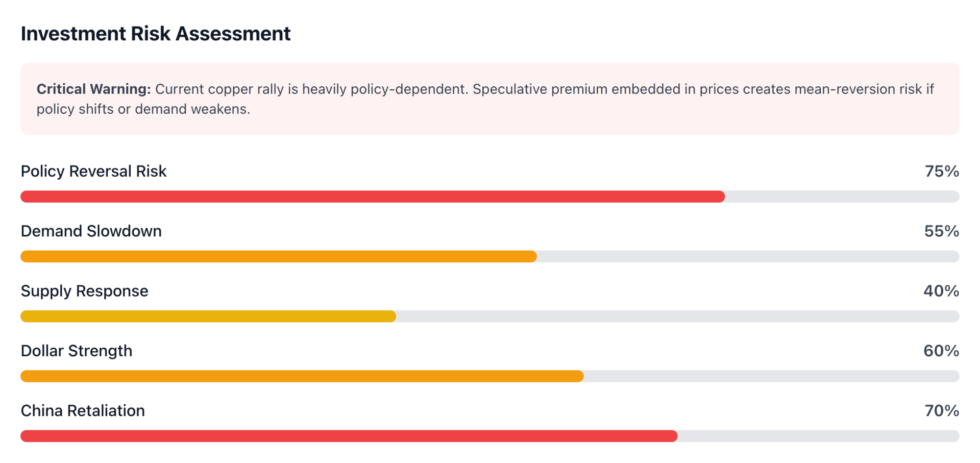Click the China Retaliation label

point(83,410)
